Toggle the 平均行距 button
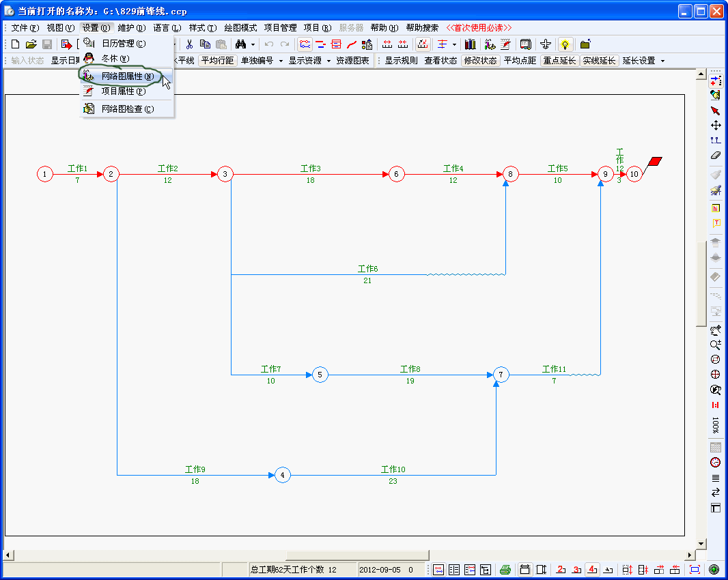This screenshot has height=580, width=728. coord(218,61)
